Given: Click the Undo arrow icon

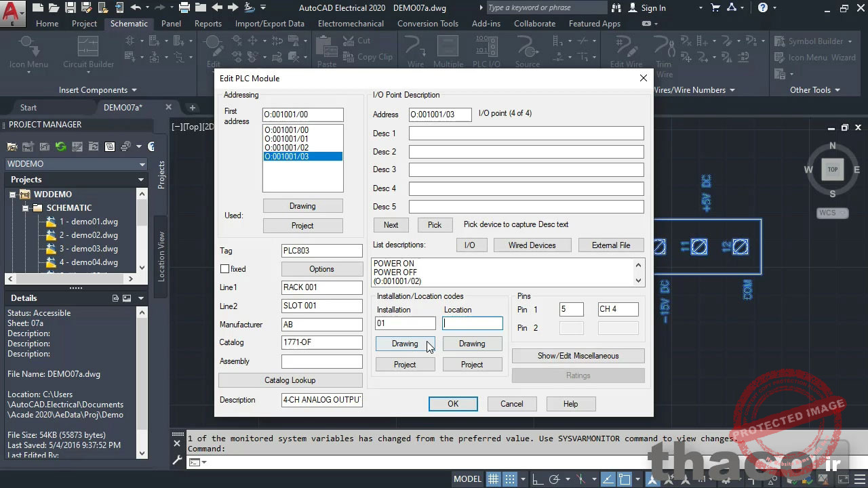Looking at the screenshot, I should tap(136, 8).
